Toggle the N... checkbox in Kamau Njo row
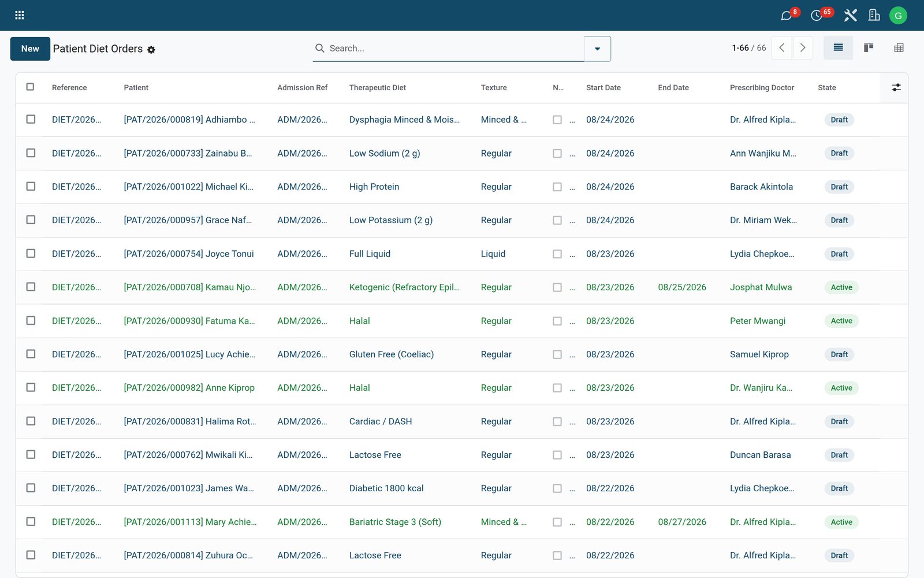 557,287
